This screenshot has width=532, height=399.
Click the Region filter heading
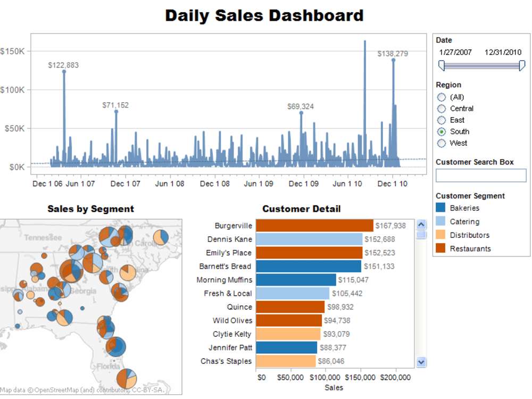click(x=448, y=85)
